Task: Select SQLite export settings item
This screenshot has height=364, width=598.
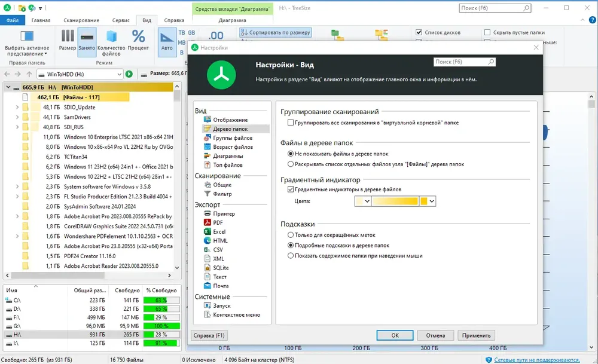Action: 221,268
